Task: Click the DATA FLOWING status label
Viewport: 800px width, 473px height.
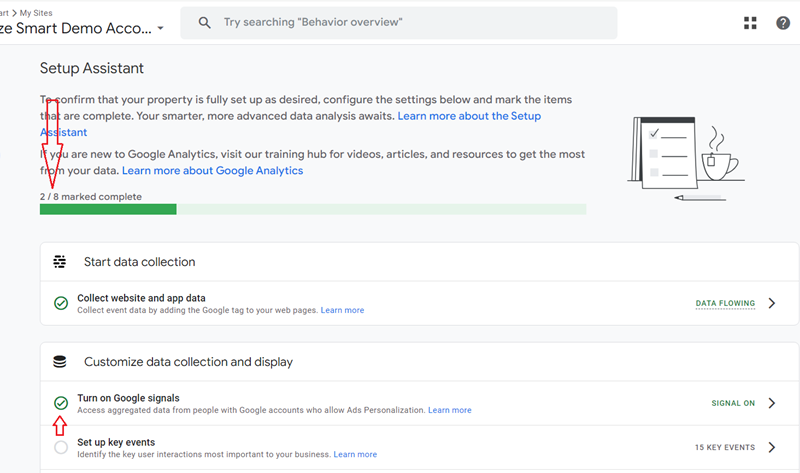Action: [725, 303]
